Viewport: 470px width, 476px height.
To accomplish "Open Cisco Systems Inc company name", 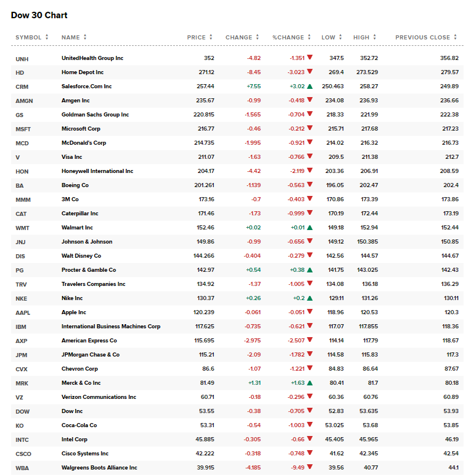I will tap(85, 454).
